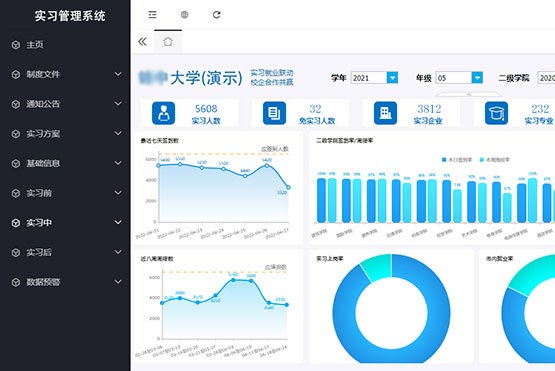This screenshot has height=371, width=555.
Task: Click the 232 实习专业 value
Action: coord(540,109)
